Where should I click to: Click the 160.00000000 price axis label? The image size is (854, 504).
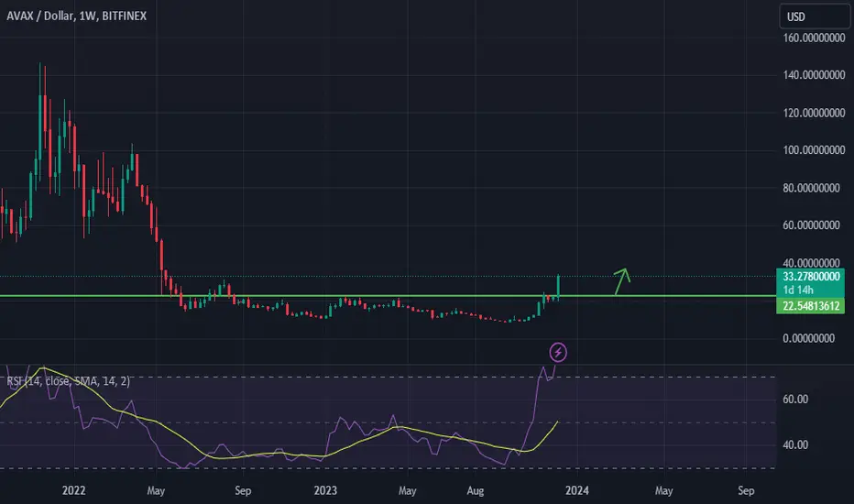pos(815,38)
